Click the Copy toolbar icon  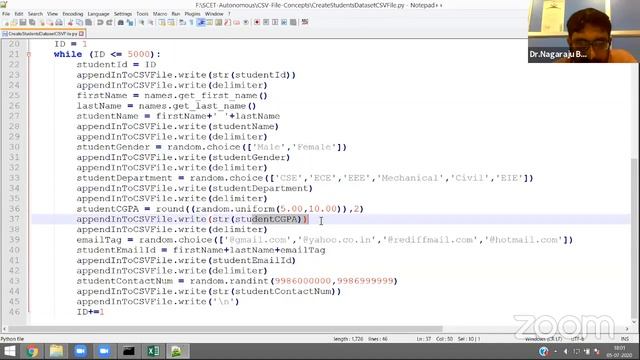click(79, 22)
